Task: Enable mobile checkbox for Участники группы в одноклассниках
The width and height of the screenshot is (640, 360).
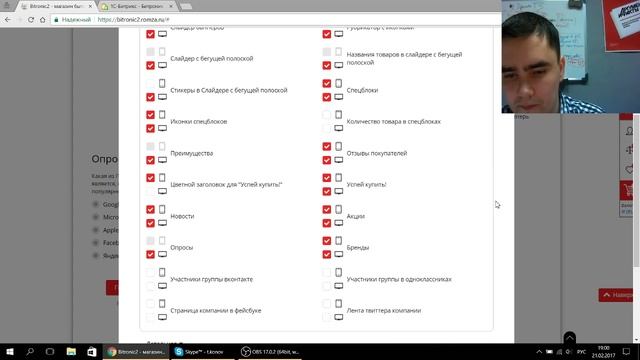Action: click(x=327, y=272)
